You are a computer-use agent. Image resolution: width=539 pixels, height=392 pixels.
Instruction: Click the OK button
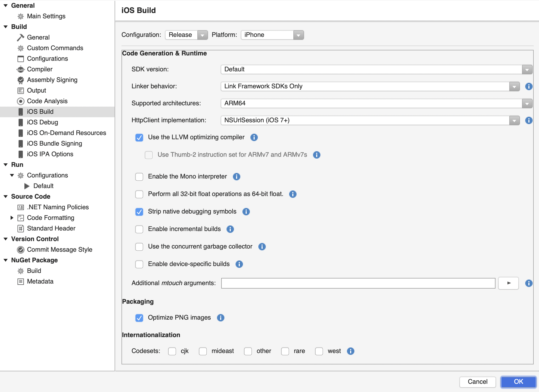coord(519,382)
